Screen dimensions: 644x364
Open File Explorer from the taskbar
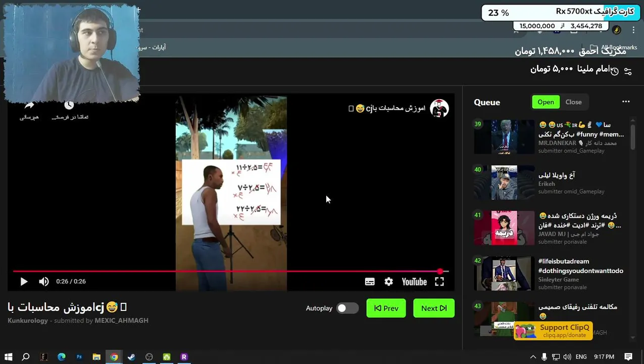[96, 357]
